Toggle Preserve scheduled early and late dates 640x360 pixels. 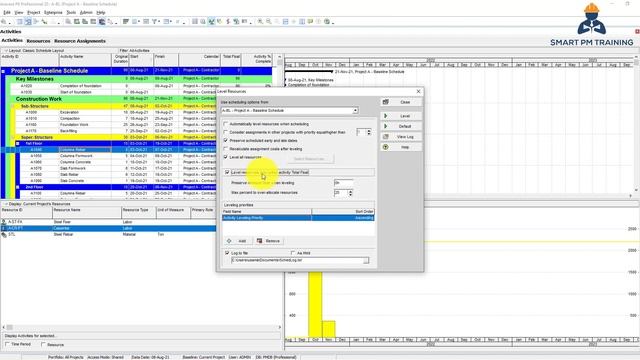pos(226,140)
